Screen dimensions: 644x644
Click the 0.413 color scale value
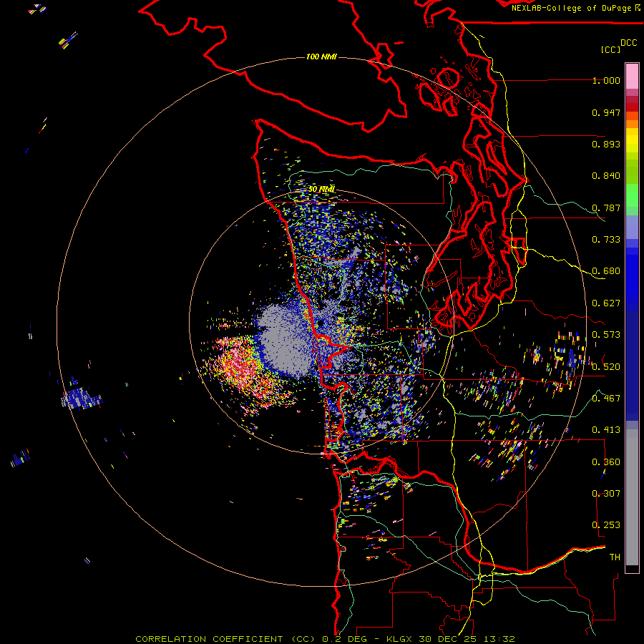click(x=606, y=430)
